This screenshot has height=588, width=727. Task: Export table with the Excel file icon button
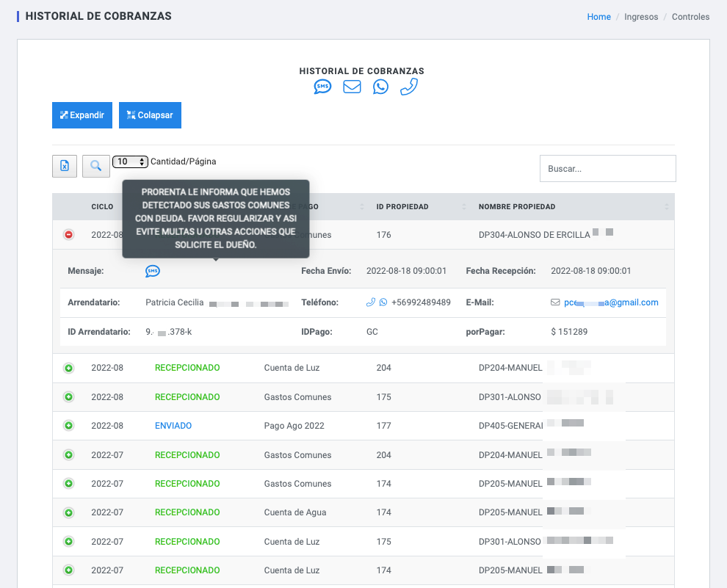(65, 166)
